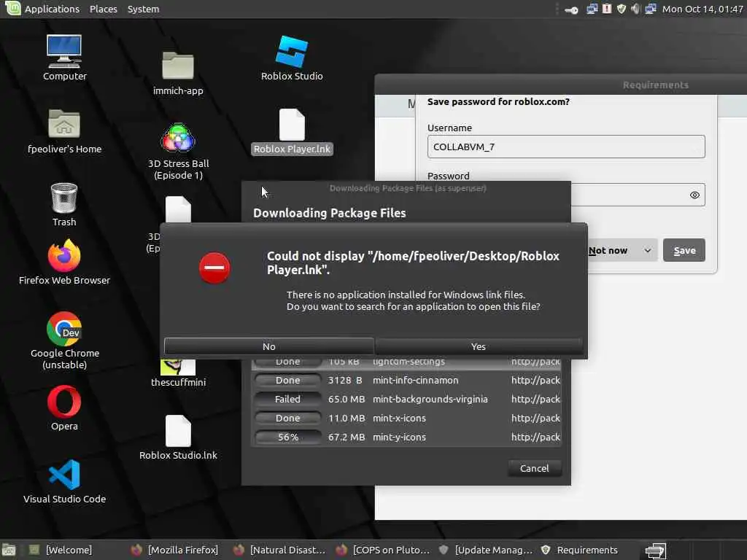The image size is (747, 560).
Task: Click the 3128 B size cell
Action: [345, 380]
